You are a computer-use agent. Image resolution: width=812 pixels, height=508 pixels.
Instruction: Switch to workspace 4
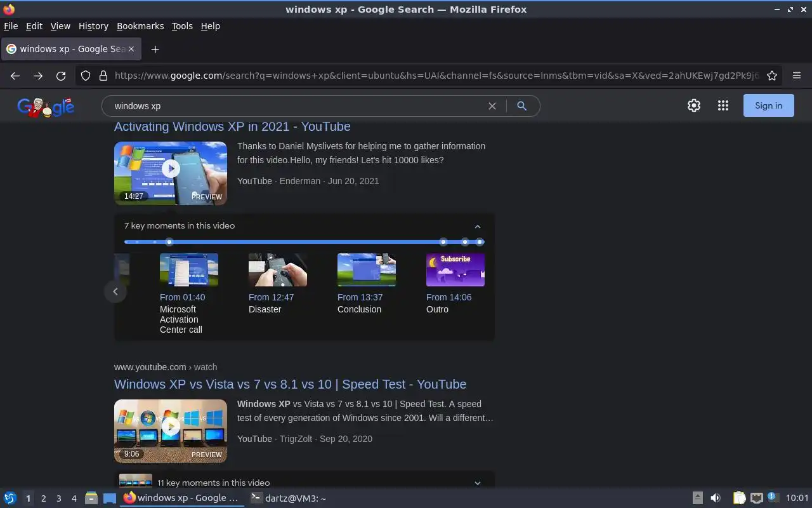click(x=74, y=498)
